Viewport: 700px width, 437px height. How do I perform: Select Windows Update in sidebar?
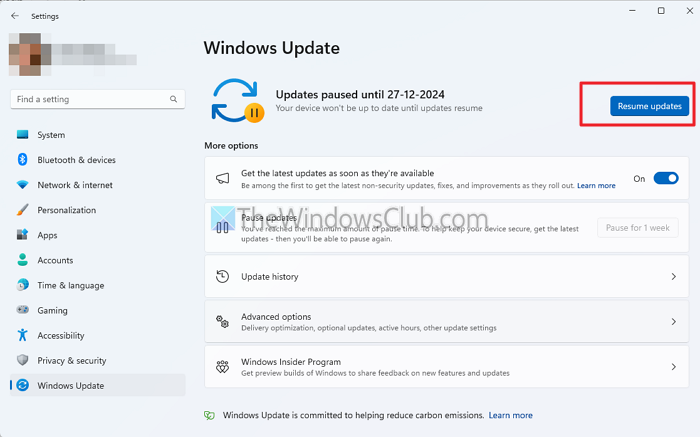97,385
